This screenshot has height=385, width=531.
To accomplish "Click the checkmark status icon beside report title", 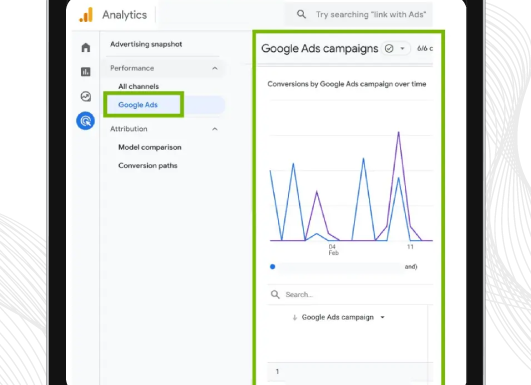I will point(389,49).
